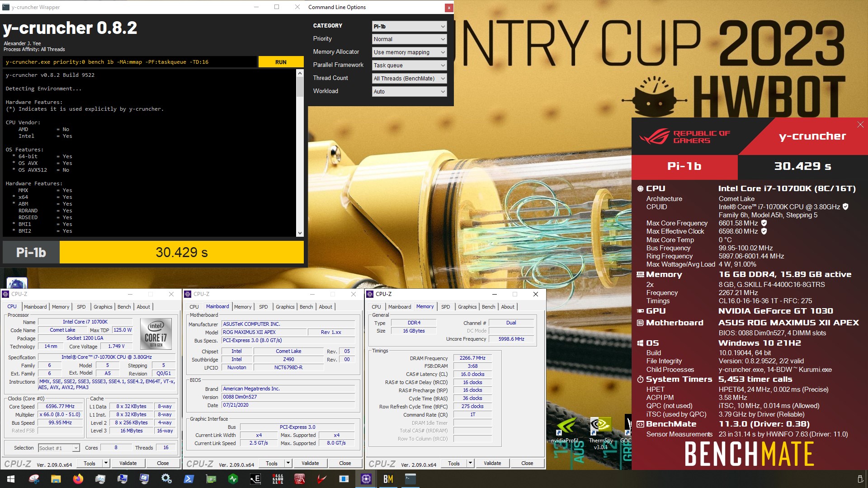This screenshot has width=868, height=488.
Task: Switch to Memory tab in first CPU-Z window
Action: coord(61,307)
